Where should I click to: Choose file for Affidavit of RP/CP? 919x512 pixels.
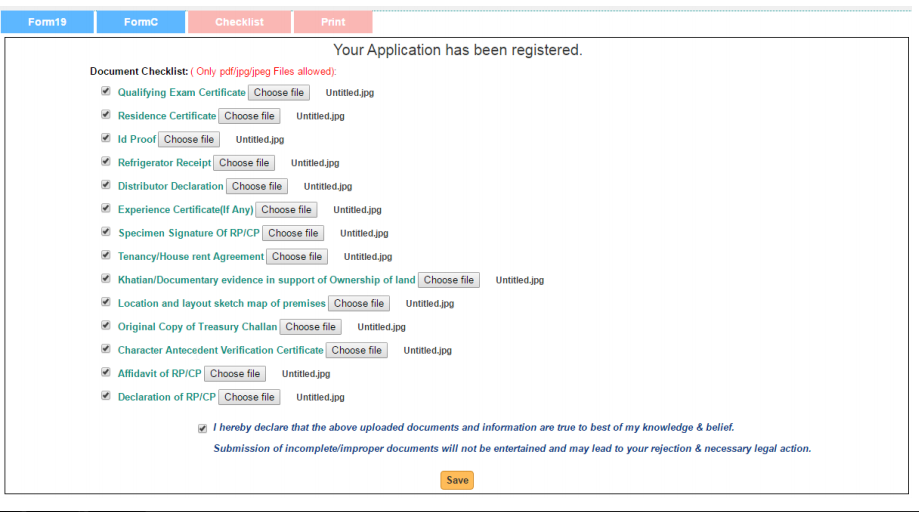235,374
